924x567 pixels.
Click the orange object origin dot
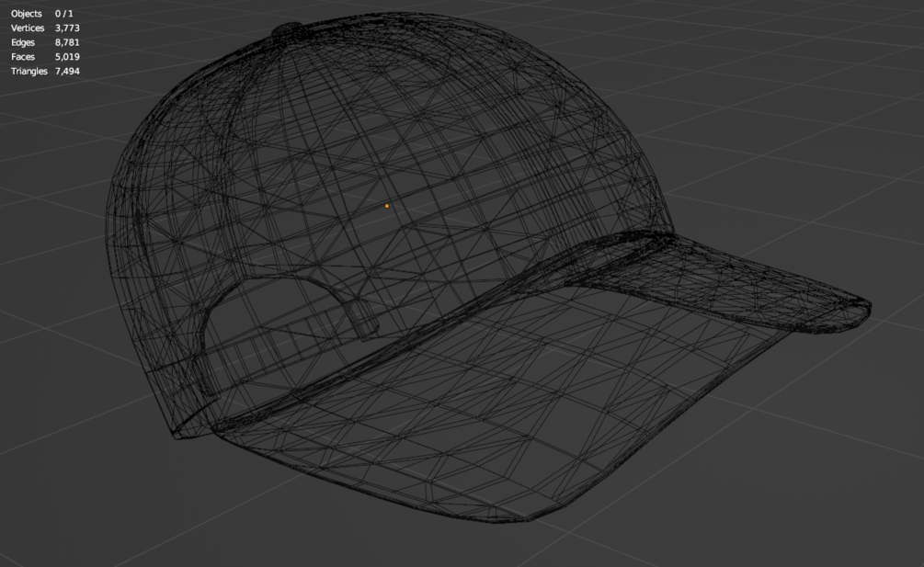point(386,206)
